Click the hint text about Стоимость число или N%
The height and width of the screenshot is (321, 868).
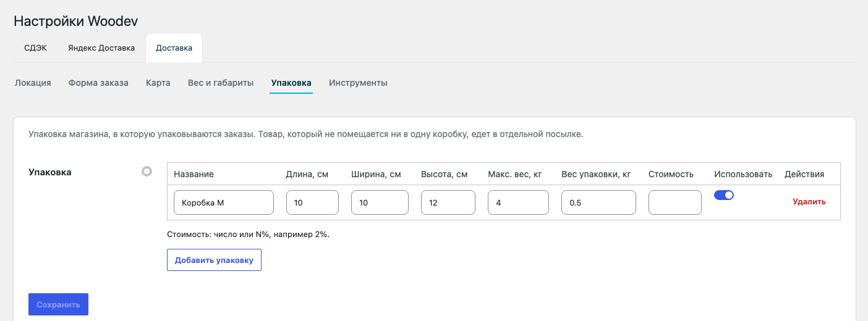[248, 235]
